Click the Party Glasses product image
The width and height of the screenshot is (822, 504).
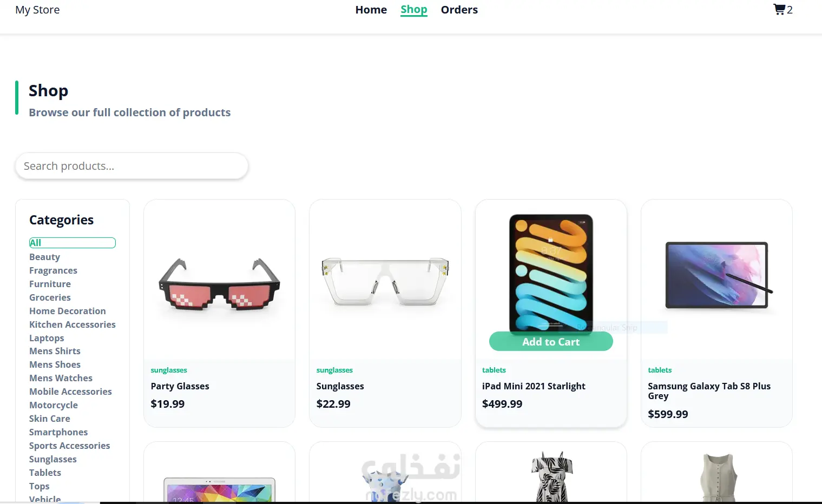coord(219,282)
